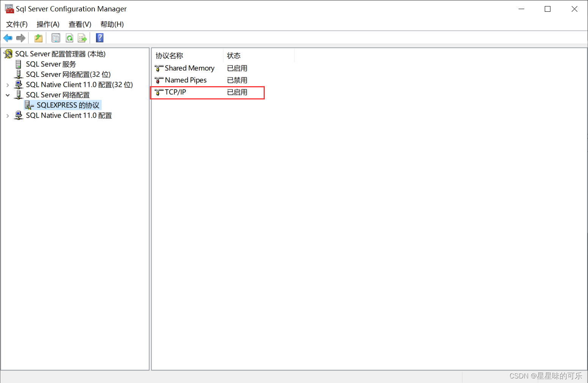
Task: Click 已禁用 status of Named Pipes
Action: [x=237, y=80]
